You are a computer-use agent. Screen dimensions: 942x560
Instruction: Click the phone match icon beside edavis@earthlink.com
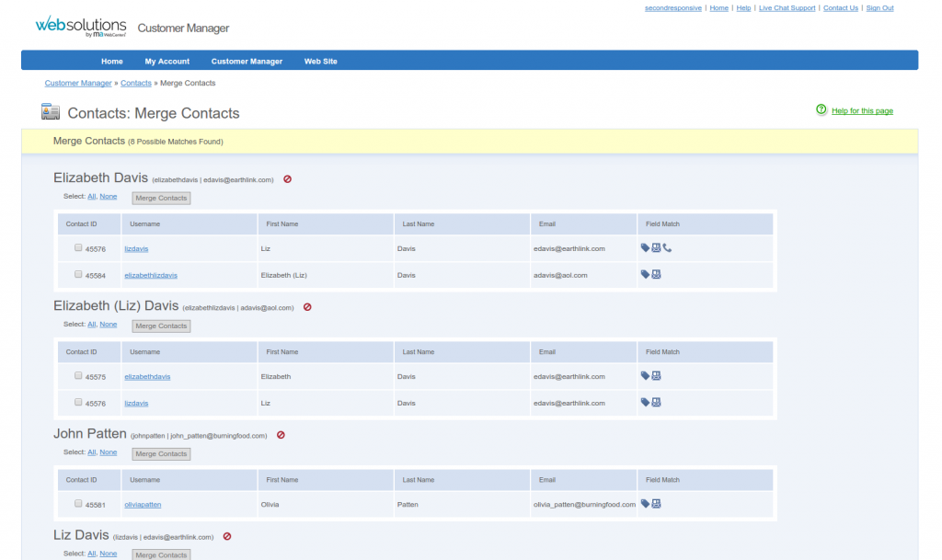point(668,248)
